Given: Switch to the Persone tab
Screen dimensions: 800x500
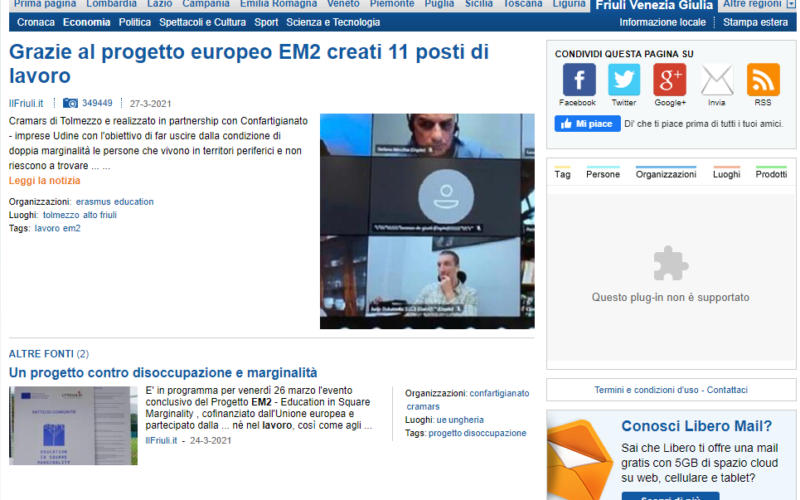Looking at the screenshot, I should [x=603, y=173].
